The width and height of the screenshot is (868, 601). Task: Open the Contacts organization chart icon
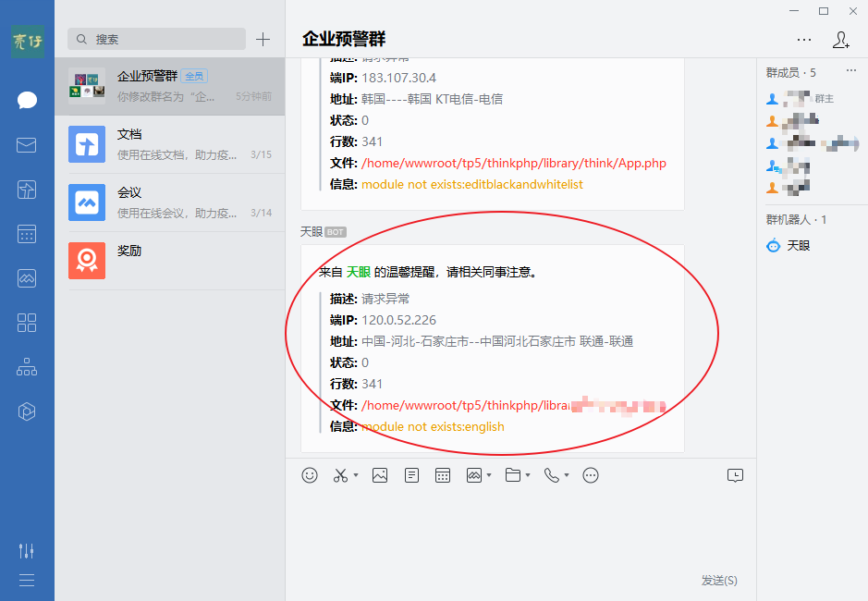(27, 367)
